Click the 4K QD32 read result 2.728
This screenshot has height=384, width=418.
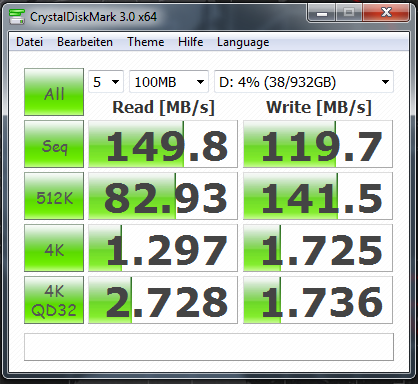(163, 300)
